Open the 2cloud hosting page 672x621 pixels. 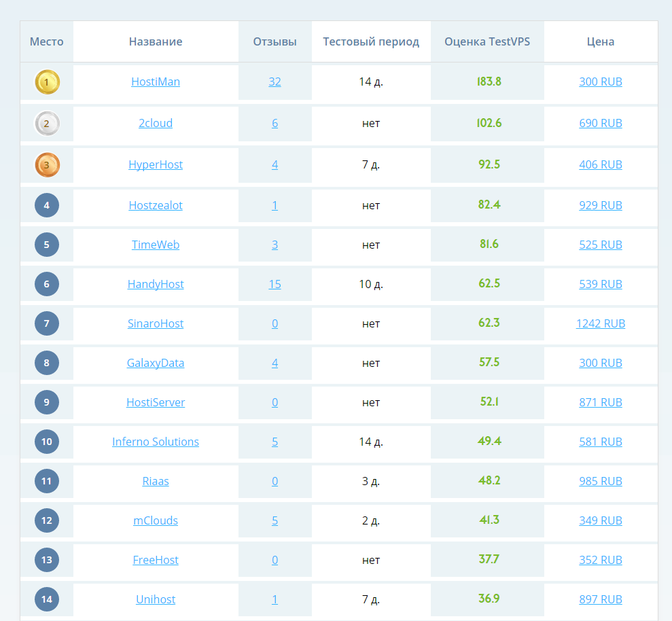(x=156, y=123)
